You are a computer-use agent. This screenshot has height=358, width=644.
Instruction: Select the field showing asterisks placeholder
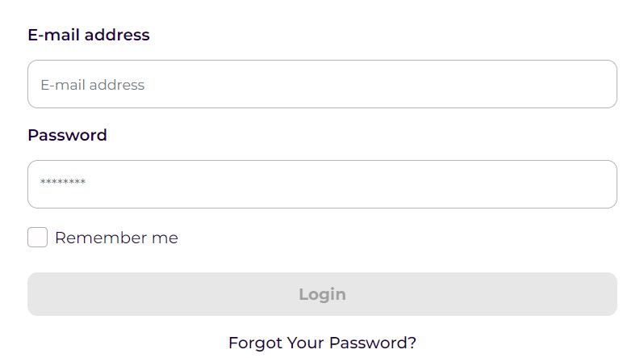[322, 184]
